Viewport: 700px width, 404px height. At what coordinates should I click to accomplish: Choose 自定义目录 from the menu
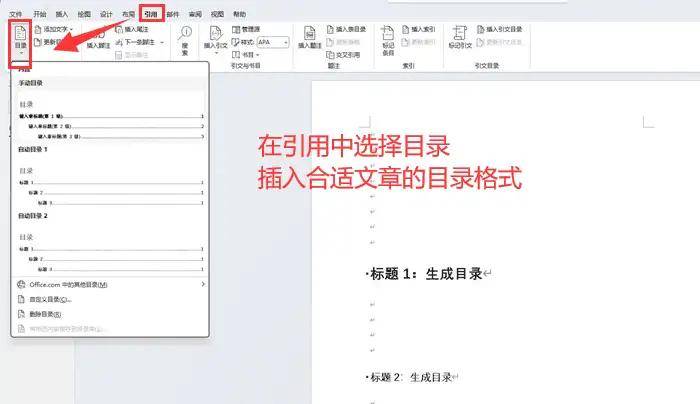coord(110,299)
